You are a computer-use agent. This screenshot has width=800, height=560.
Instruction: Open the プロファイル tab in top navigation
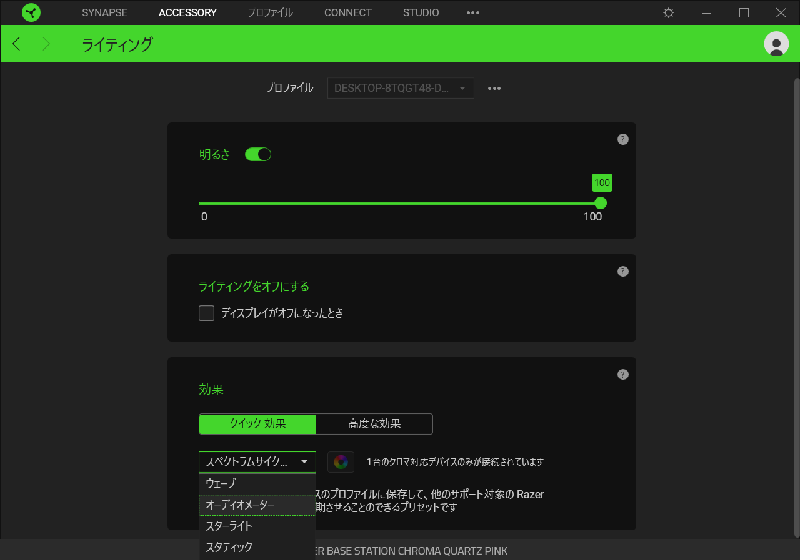[270, 13]
